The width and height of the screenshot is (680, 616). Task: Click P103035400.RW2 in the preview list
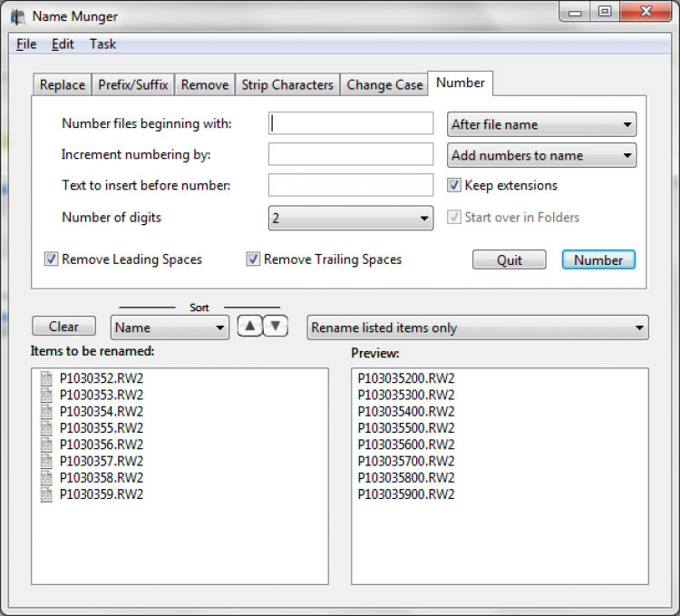[406, 411]
